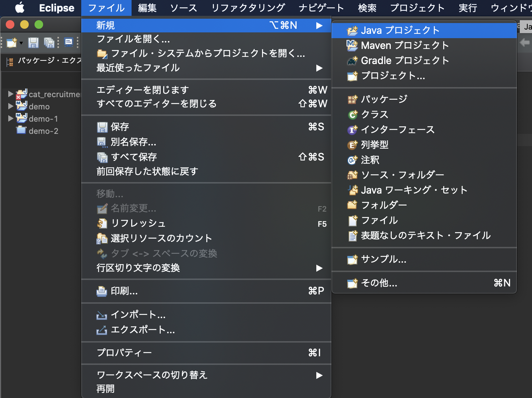Select Maven プロジェクト from the submenu
Image resolution: width=532 pixels, height=398 pixels.
click(404, 45)
